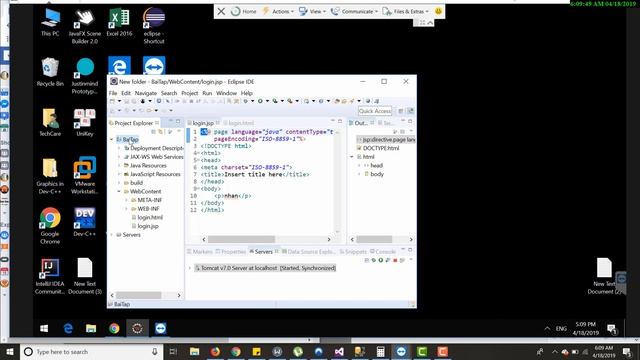Image resolution: width=640 pixels, height=360 pixels.
Task: Switch to Markers tab
Action: tap(200, 251)
